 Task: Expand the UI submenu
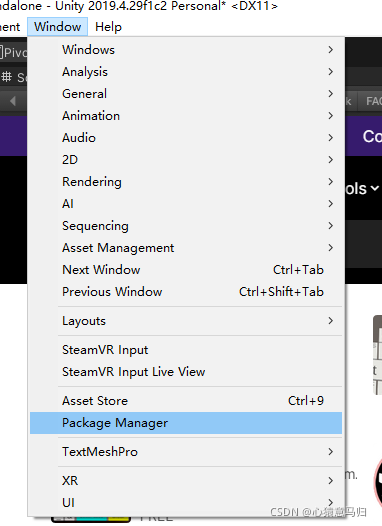186,503
